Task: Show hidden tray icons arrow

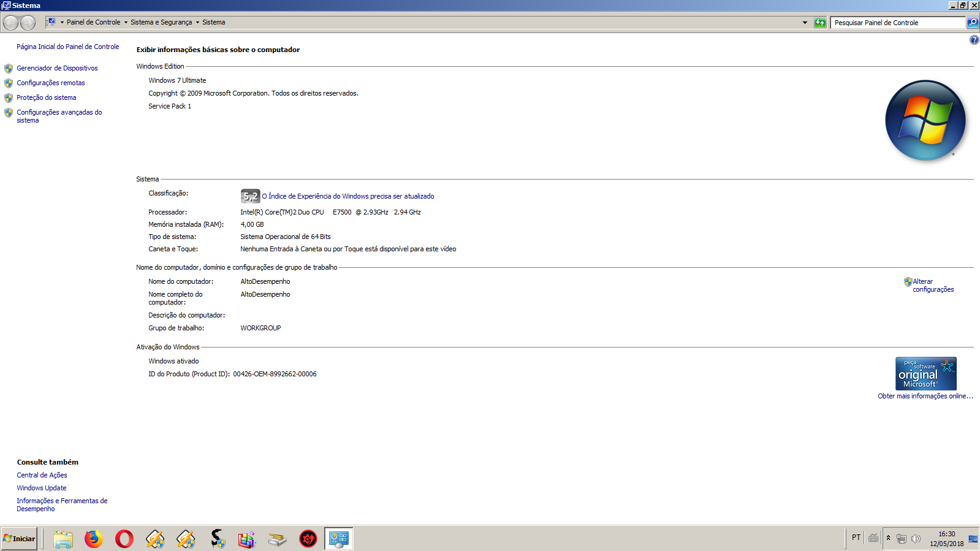Action: coord(888,538)
